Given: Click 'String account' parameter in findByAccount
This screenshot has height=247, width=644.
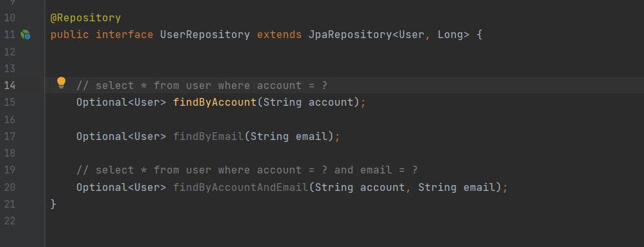Looking at the screenshot, I should click(308, 102).
